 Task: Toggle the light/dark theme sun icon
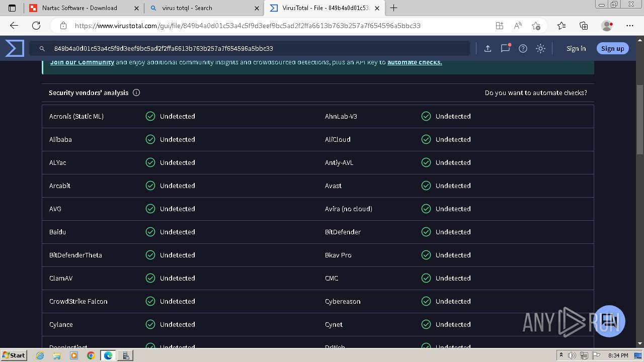pos(540,49)
